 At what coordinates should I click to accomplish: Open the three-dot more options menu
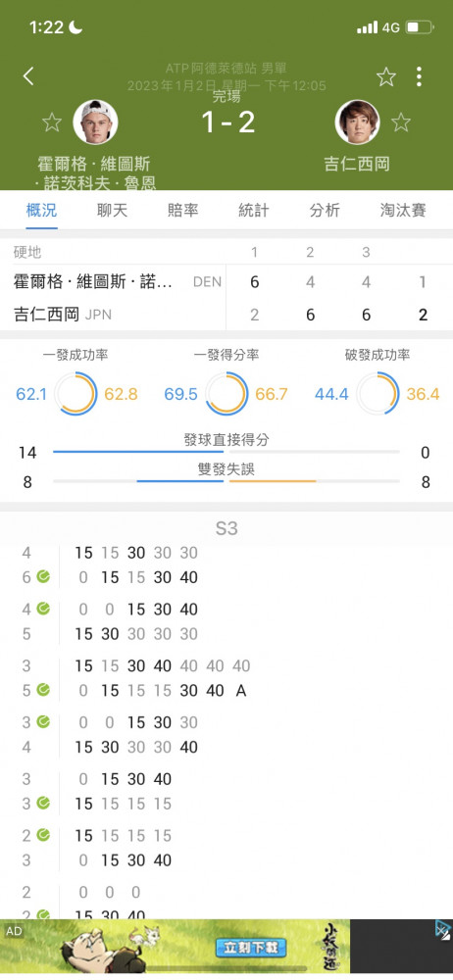[419, 76]
